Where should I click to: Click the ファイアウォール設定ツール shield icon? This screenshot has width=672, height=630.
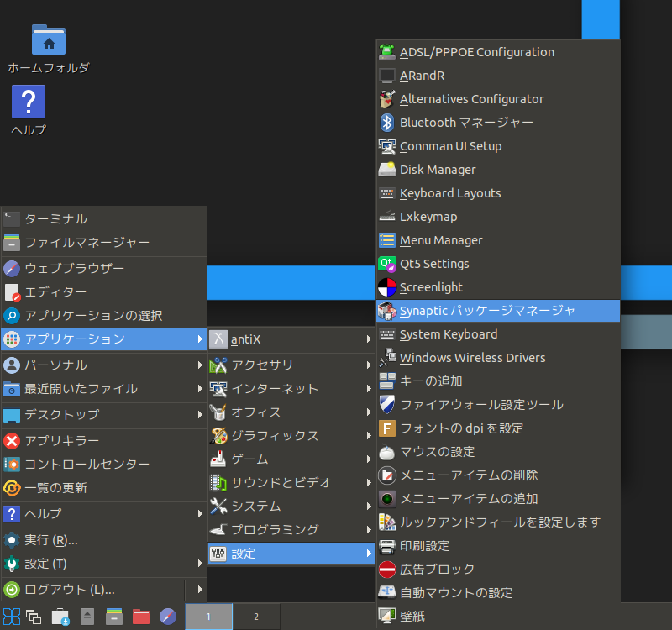point(387,405)
